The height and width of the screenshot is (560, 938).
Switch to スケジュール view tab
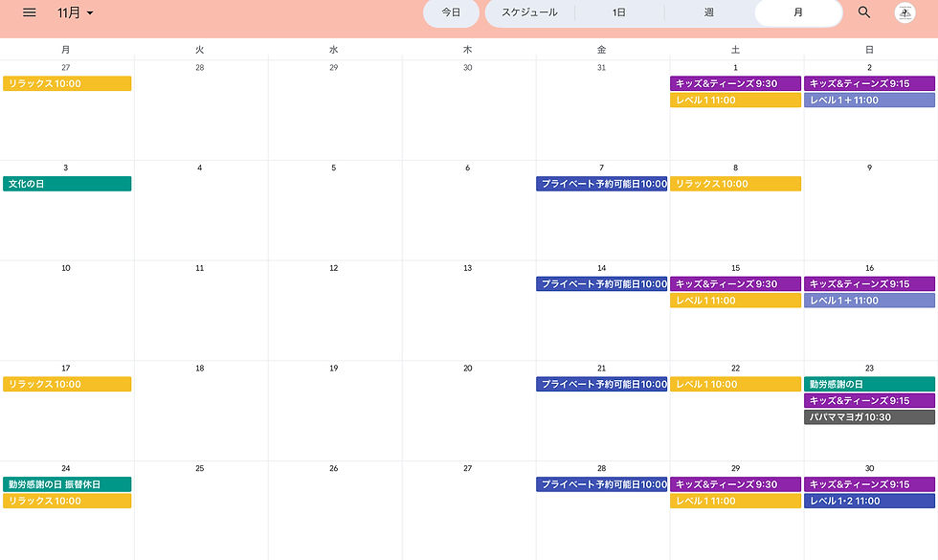tap(529, 12)
